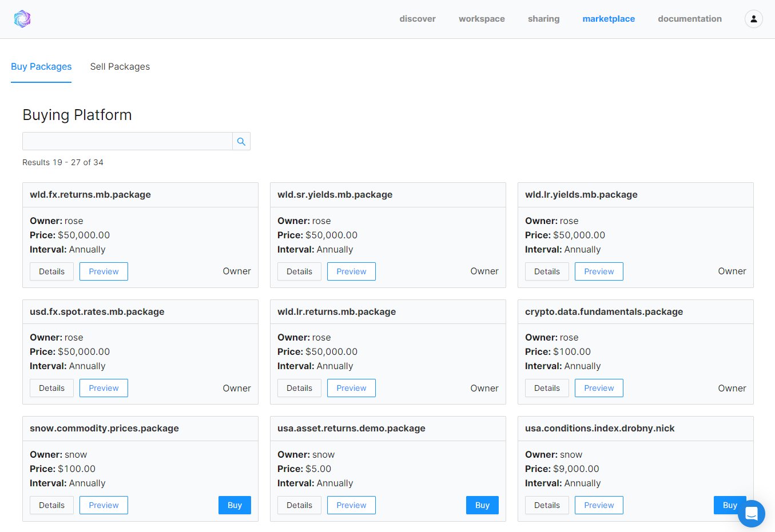The image size is (775, 532).
Task: Click Owner label on crypto.data.fundamentals.package card
Action: click(x=732, y=389)
